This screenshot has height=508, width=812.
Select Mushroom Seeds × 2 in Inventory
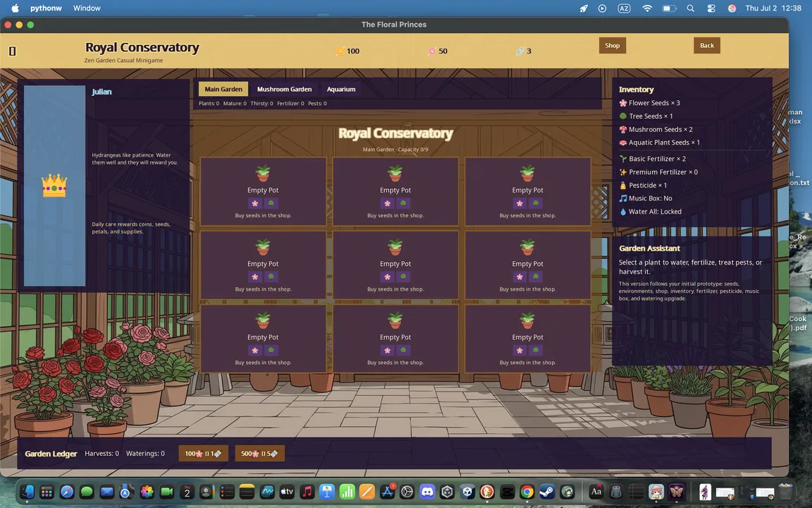(656, 129)
